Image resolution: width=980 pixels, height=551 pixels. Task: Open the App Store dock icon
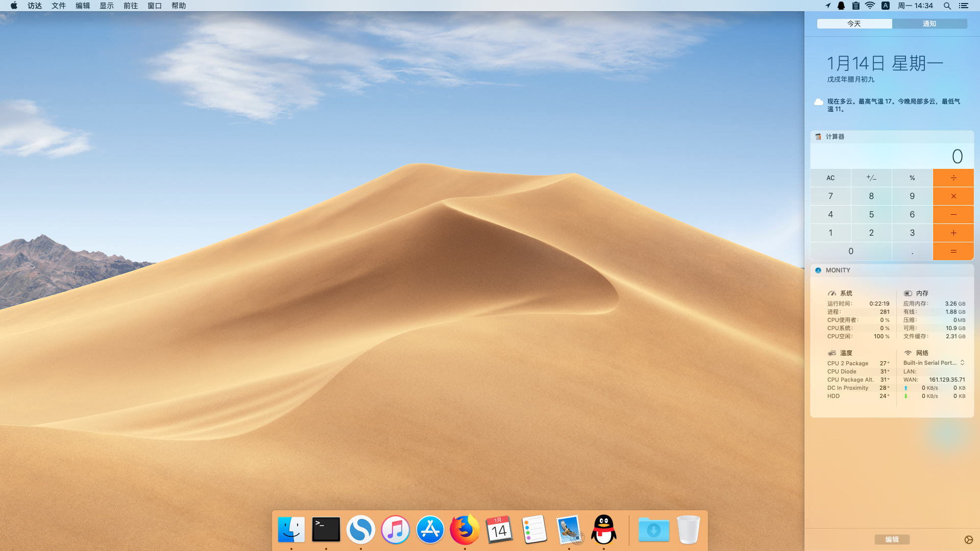click(x=430, y=530)
